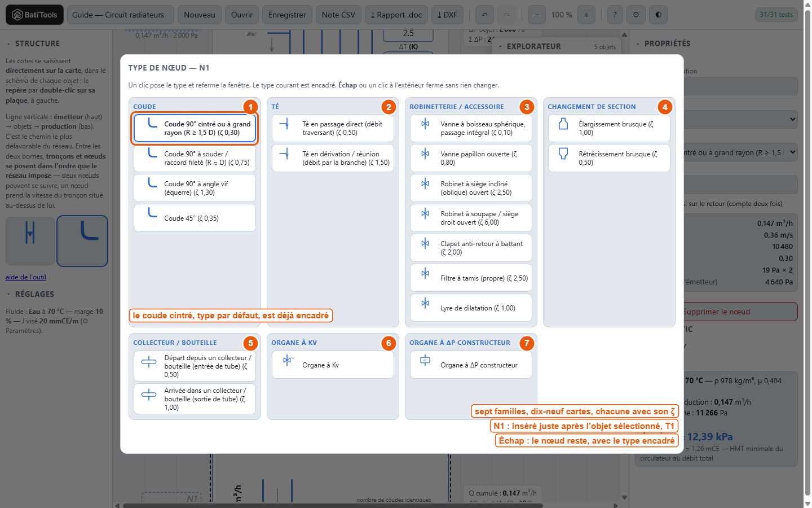Select the Coude 45° card icon
This screenshot has height=508, width=812.
pos(152,213)
